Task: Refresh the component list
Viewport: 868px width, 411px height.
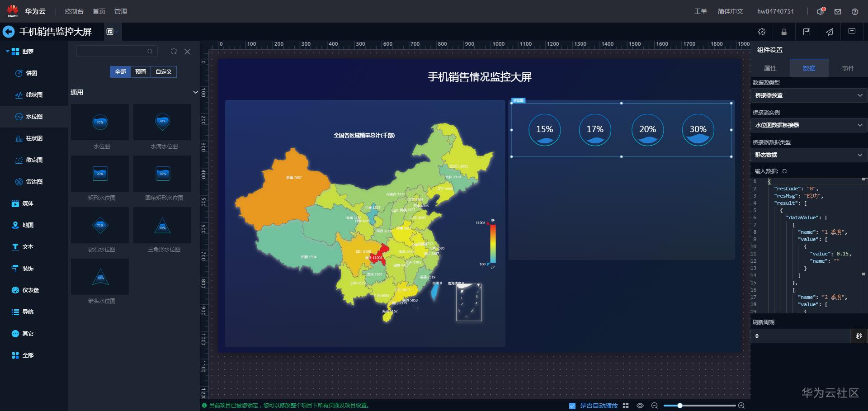Action: click(x=174, y=52)
